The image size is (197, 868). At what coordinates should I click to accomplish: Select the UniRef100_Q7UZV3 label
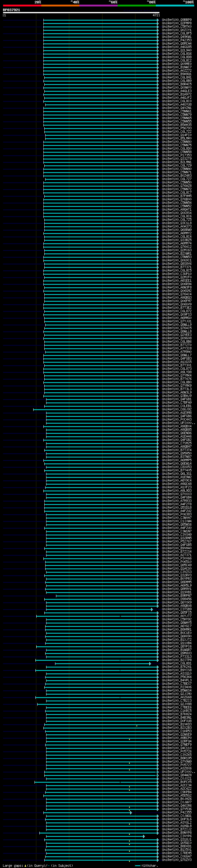tap(176, 860)
